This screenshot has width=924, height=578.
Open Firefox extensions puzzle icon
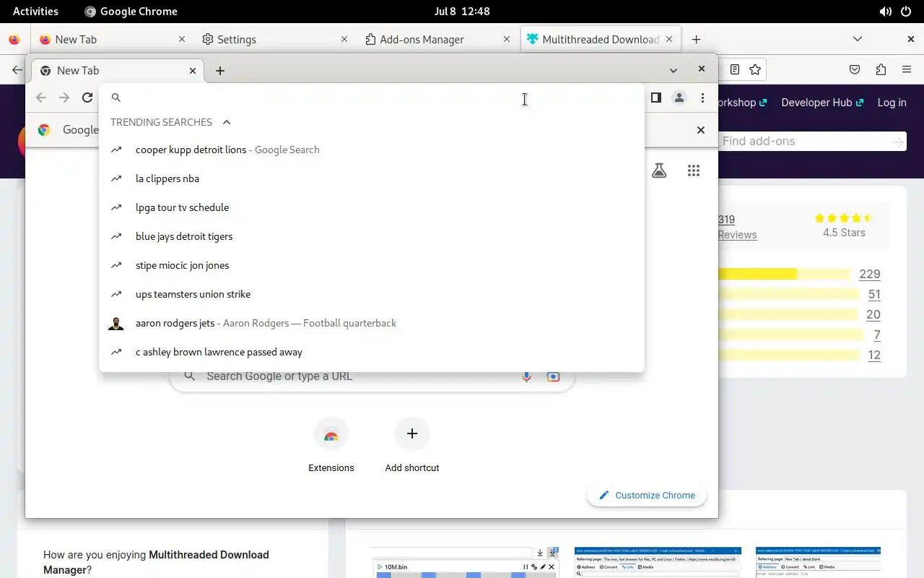(x=881, y=69)
